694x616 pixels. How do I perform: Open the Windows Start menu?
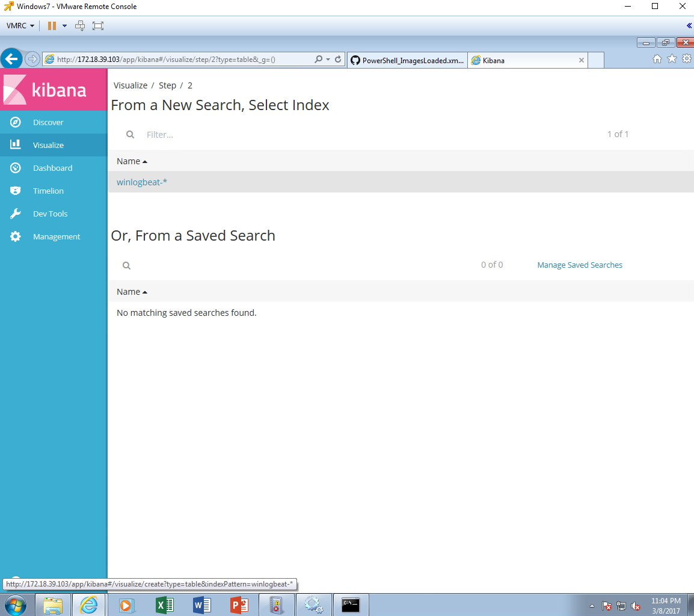(x=15, y=605)
